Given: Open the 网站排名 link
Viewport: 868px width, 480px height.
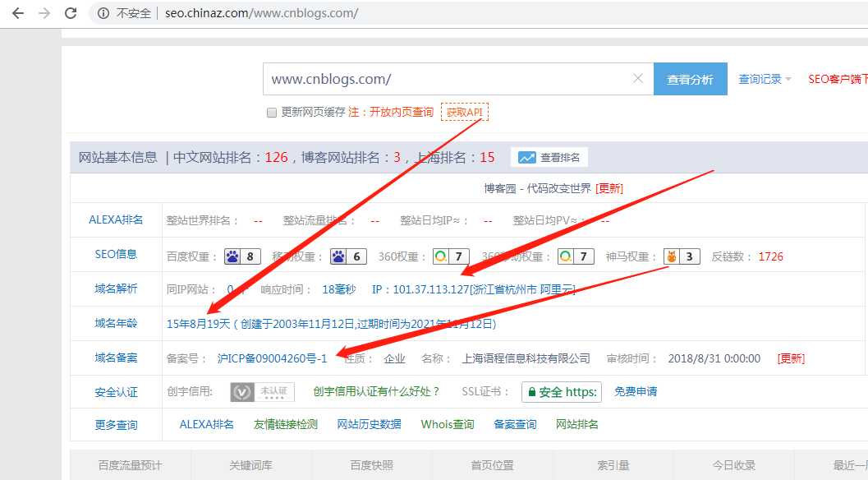Looking at the screenshot, I should click(576, 425).
